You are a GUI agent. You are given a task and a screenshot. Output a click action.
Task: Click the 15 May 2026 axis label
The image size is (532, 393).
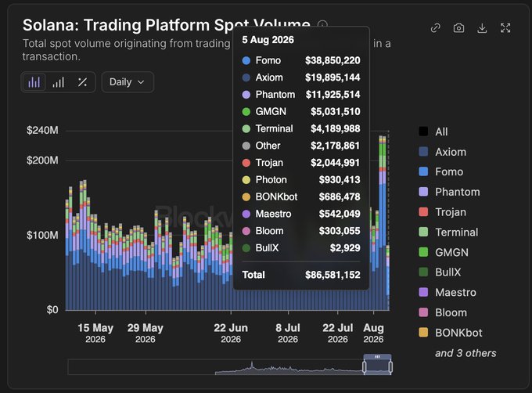point(95,333)
